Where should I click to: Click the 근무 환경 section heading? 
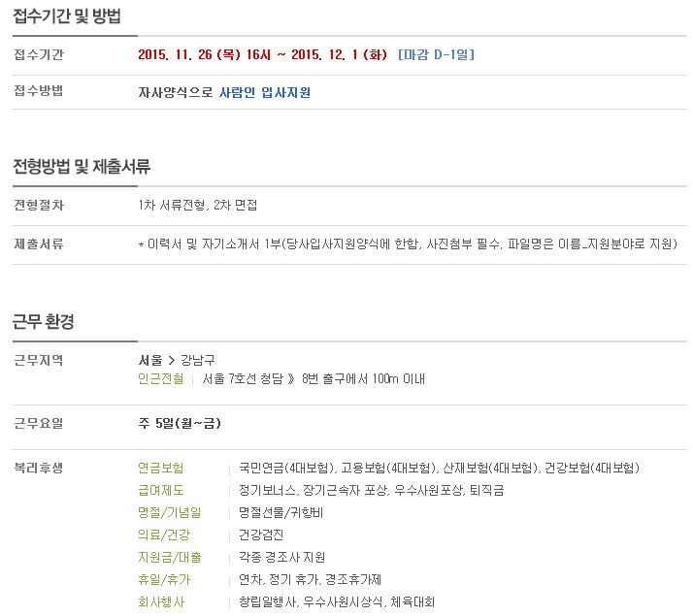click(x=44, y=321)
